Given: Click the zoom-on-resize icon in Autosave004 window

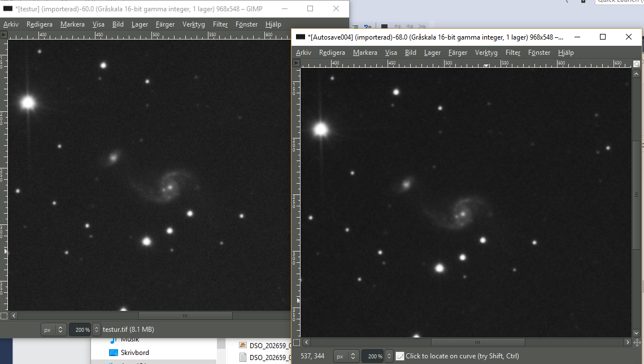Looking at the screenshot, I should tap(637, 63).
